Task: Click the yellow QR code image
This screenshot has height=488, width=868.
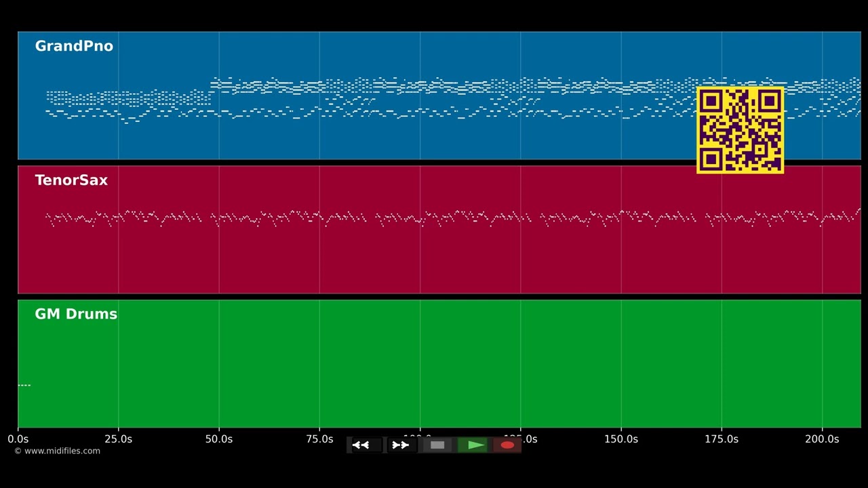Action: tap(740, 130)
